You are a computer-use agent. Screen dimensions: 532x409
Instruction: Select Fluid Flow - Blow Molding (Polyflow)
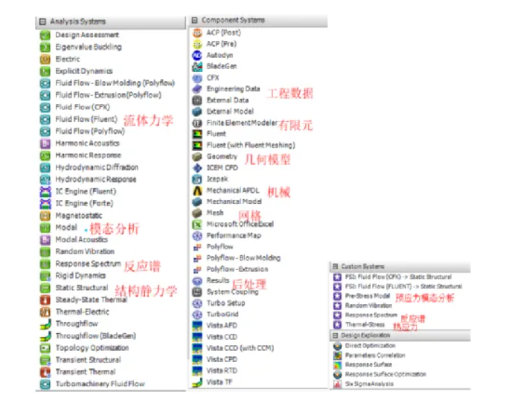(x=115, y=83)
